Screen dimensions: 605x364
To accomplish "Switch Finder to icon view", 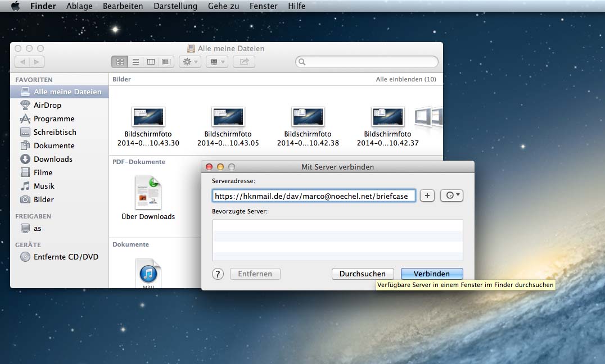I will pyautogui.click(x=119, y=62).
